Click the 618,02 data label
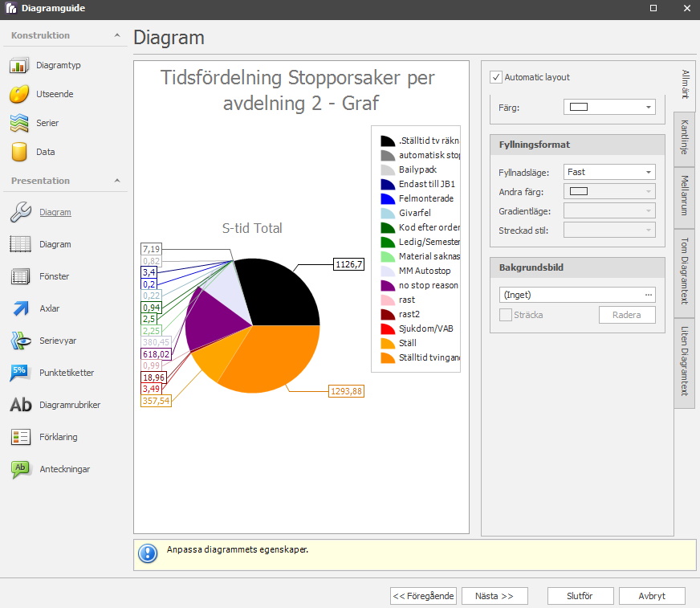 click(x=157, y=354)
